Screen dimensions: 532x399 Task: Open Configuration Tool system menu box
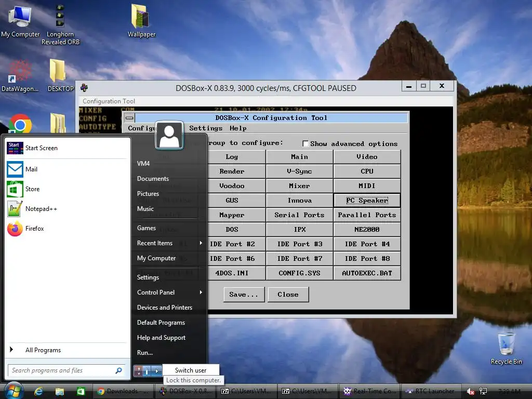(129, 118)
